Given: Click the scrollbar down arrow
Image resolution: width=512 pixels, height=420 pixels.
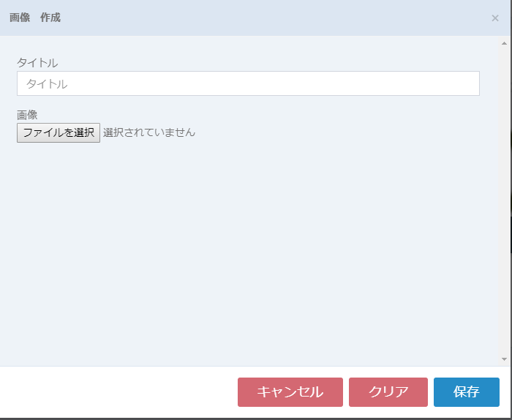Looking at the screenshot, I should pyautogui.click(x=504, y=359).
